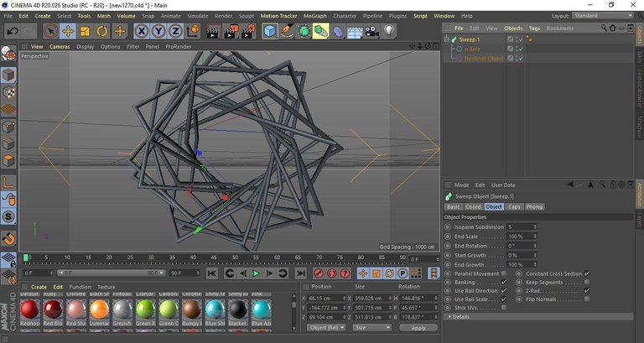Viewport: 644px width, 343px height.
Task: Toggle Keep Segments checkbox
Action: point(587,283)
